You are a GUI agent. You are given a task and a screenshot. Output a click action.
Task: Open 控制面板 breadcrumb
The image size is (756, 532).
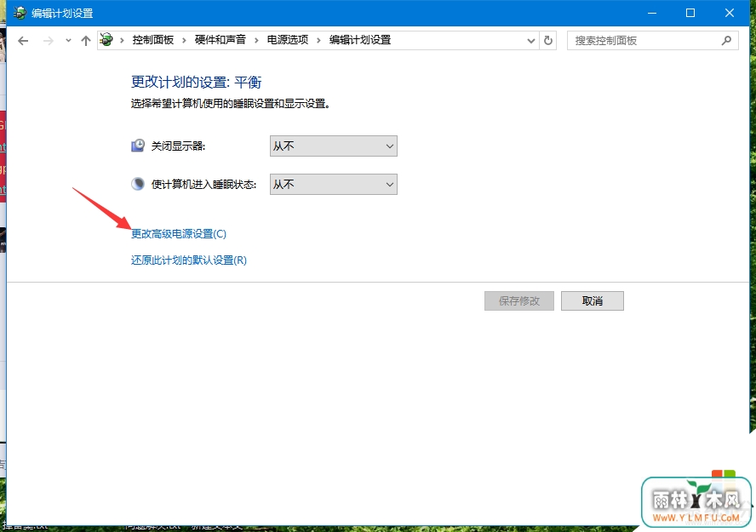click(153, 40)
